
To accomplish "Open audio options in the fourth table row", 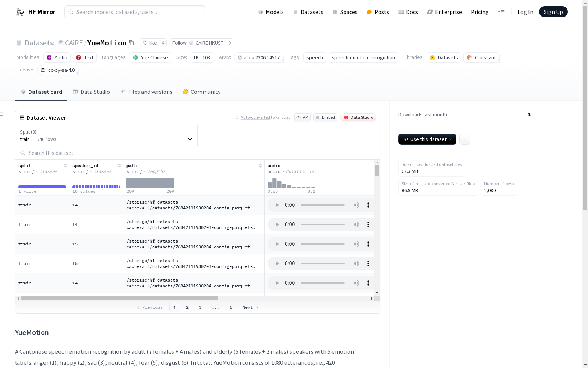I will coord(368,263).
